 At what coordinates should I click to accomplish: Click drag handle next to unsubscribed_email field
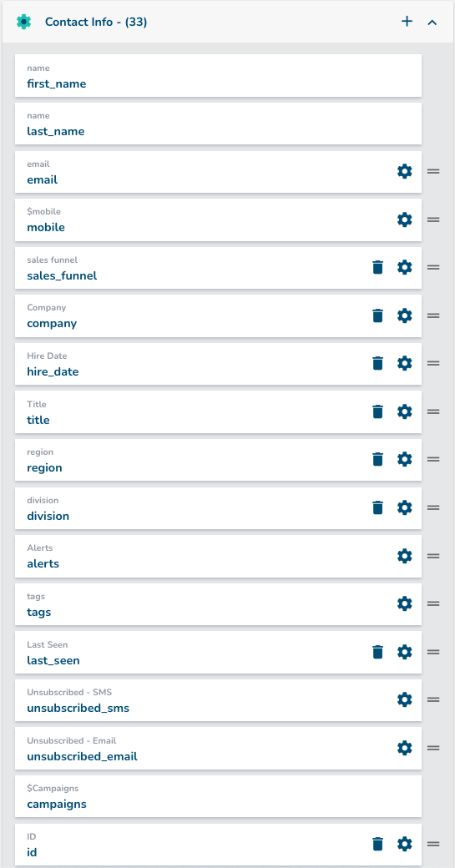[x=433, y=748]
